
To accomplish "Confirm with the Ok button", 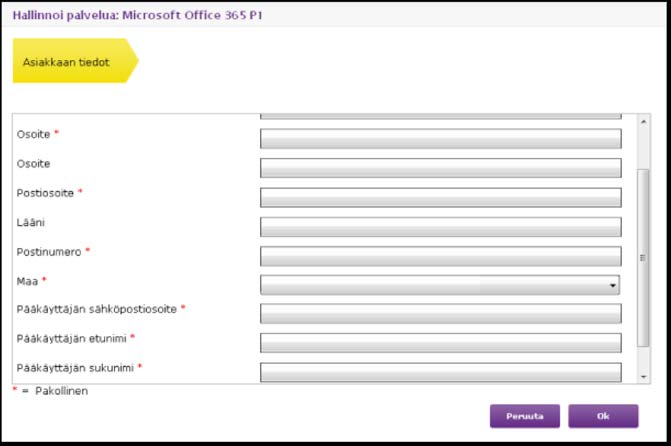I will tap(603, 416).
